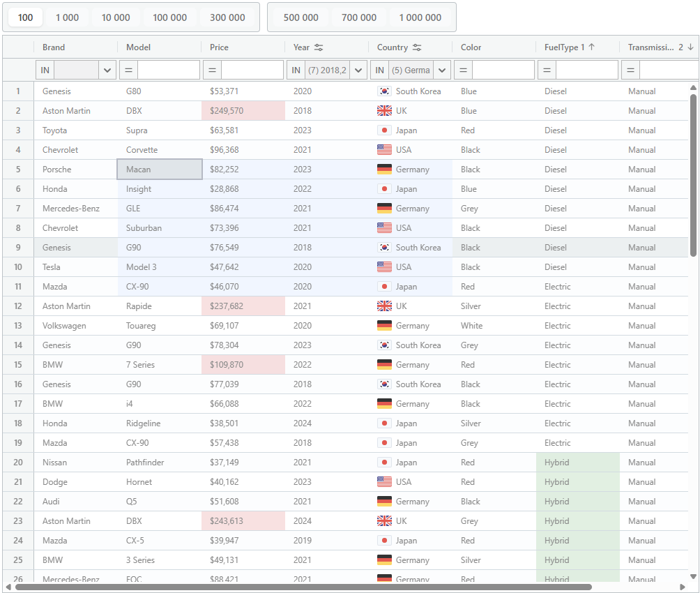
Task: Click the UK flag in row 12
Action: pyautogui.click(x=384, y=306)
